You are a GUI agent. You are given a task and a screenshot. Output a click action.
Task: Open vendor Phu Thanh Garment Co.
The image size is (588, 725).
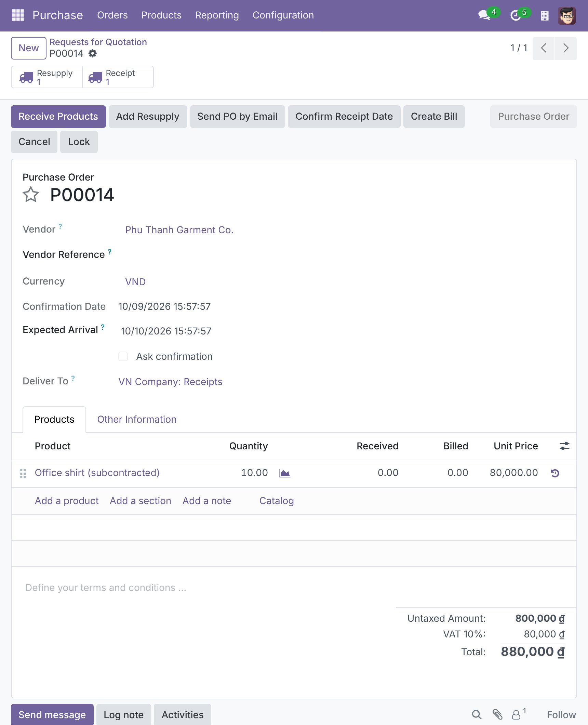click(179, 230)
